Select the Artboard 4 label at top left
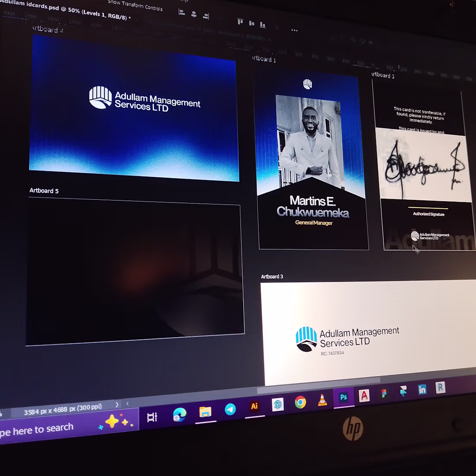Image resolution: width=476 pixels, height=476 pixels. pos(48,29)
